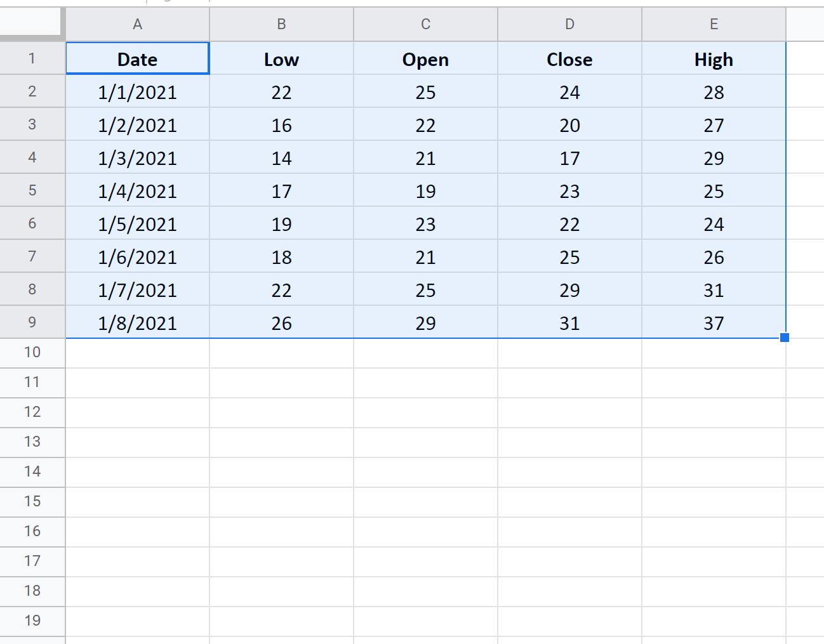Image resolution: width=824 pixels, height=644 pixels.
Task: Select the Open header cell
Action: click(425, 59)
